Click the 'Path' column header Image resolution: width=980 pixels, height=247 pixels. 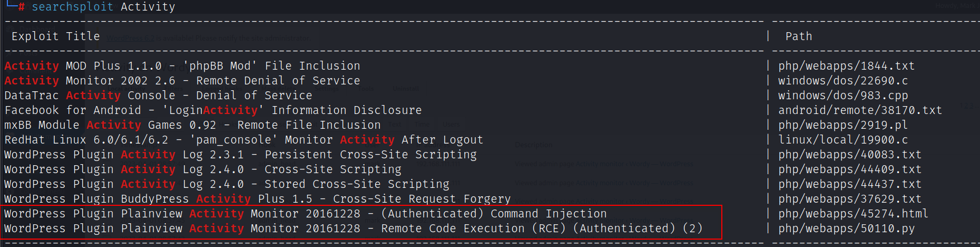click(798, 36)
